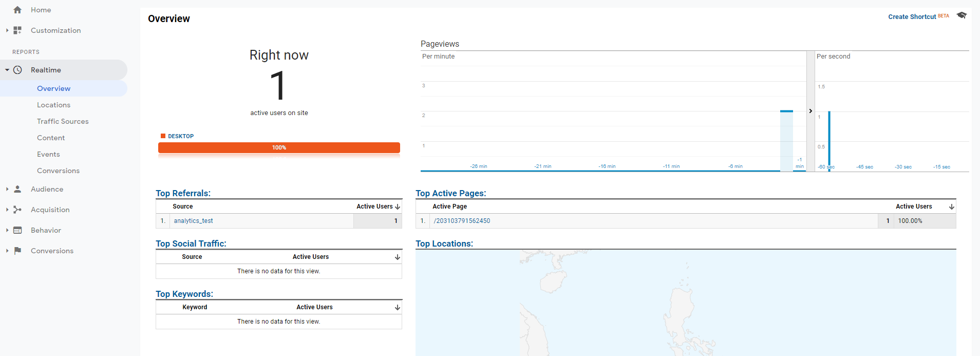Image resolution: width=980 pixels, height=356 pixels.
Task: Click the Audience person icon
Action: click(17, 189)
